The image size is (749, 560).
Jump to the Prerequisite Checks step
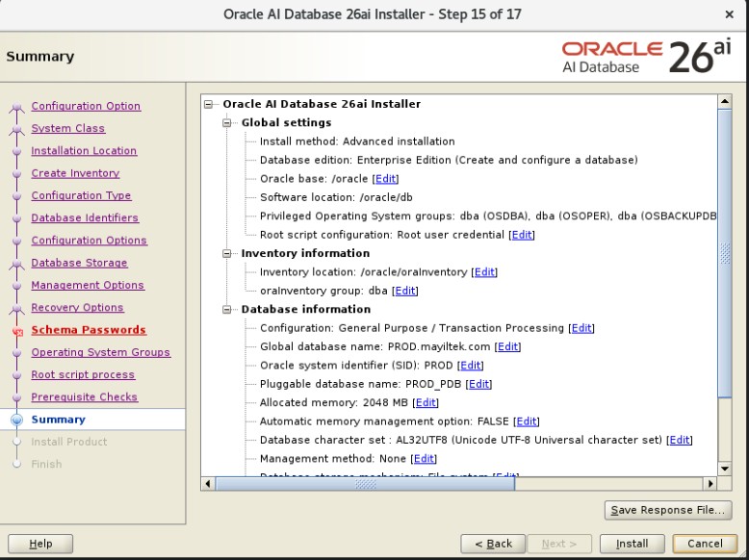(85, 397)
